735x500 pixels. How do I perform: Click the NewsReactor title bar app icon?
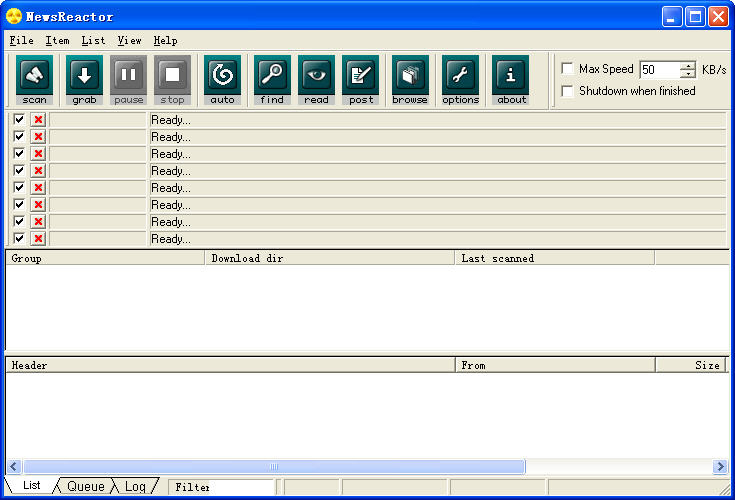[x=14, y=16]
